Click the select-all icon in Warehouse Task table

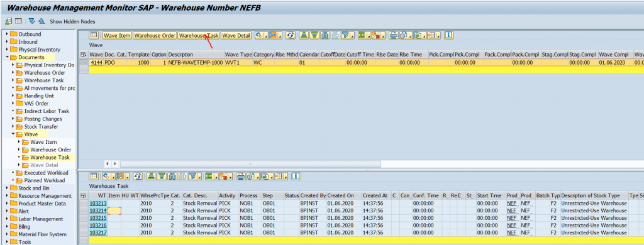click(x=84, y=195)
